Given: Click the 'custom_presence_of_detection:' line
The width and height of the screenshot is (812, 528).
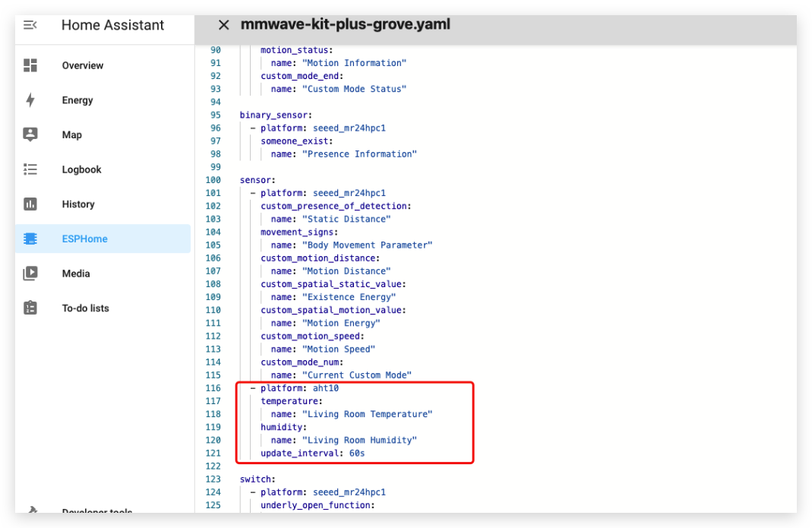Looking at the screenshot, I should click(336, 206).
